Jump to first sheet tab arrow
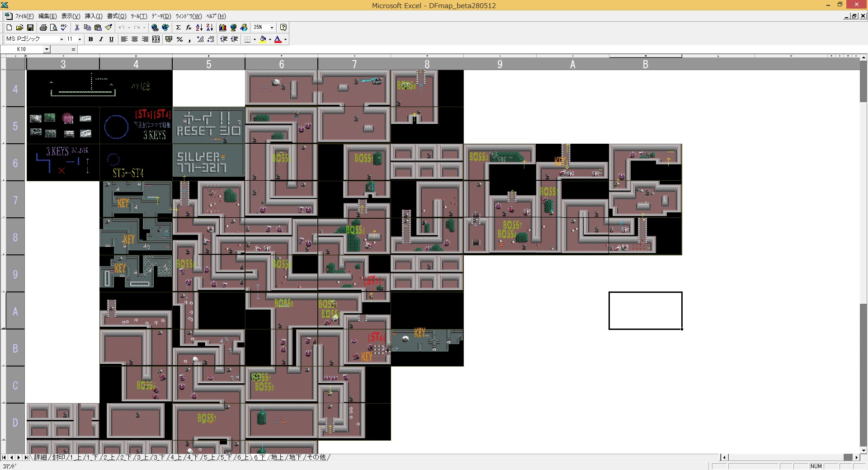This screenshot has height=470, width=868. (4, 457)
